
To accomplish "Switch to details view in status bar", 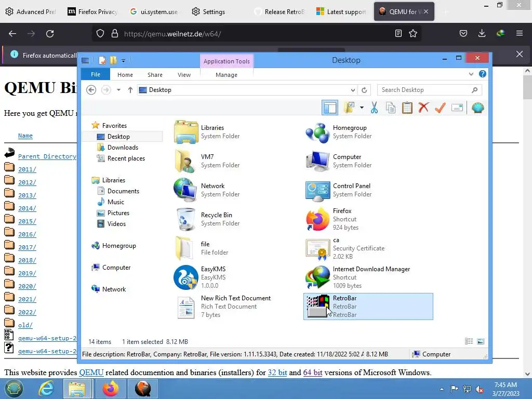I will click(469, 341).
